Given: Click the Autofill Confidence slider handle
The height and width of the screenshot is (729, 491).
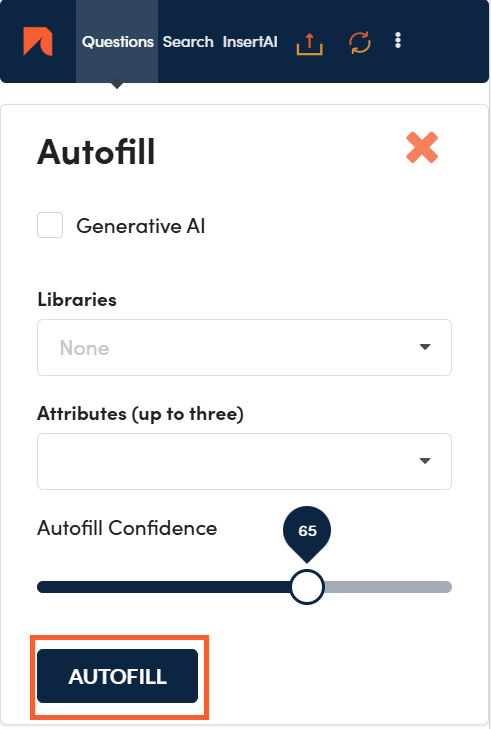Looking at the screenshot, I should coord(307,587).
